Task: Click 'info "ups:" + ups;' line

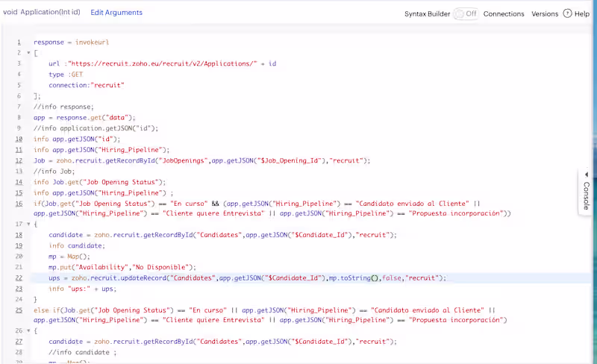Action: [82, 289]
